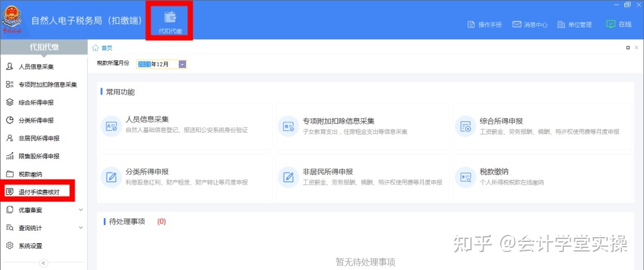Click the 暂无待处理事项 message
Screen dimensions: 644x270
(366, 262)
